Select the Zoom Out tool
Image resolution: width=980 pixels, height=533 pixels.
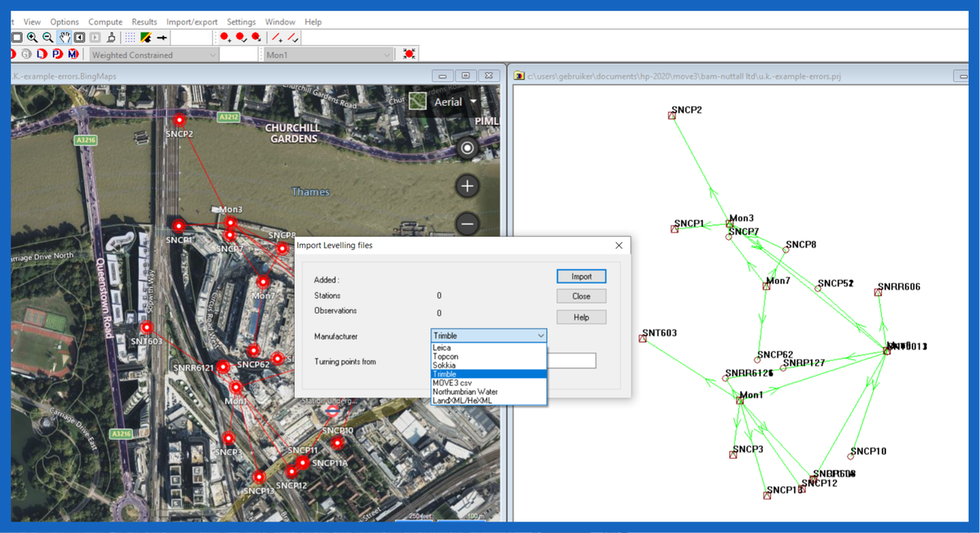point(47,37)
